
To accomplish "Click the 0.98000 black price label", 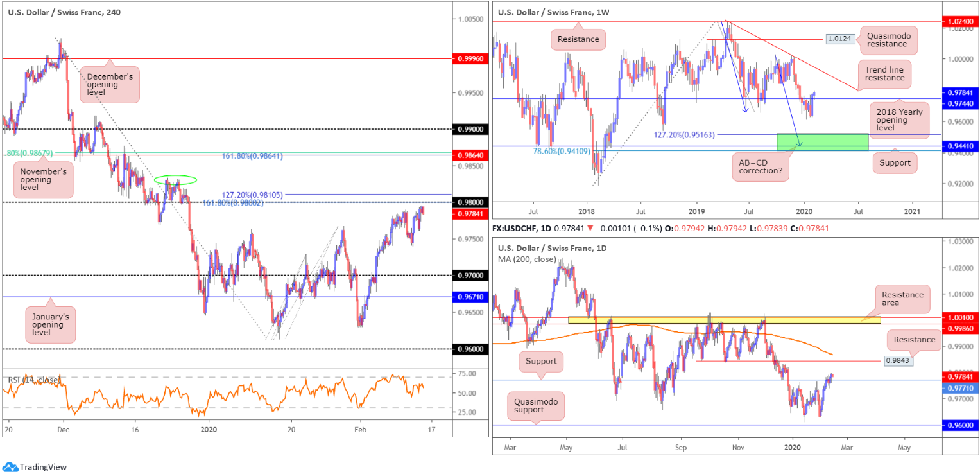I will click(471, 202).
